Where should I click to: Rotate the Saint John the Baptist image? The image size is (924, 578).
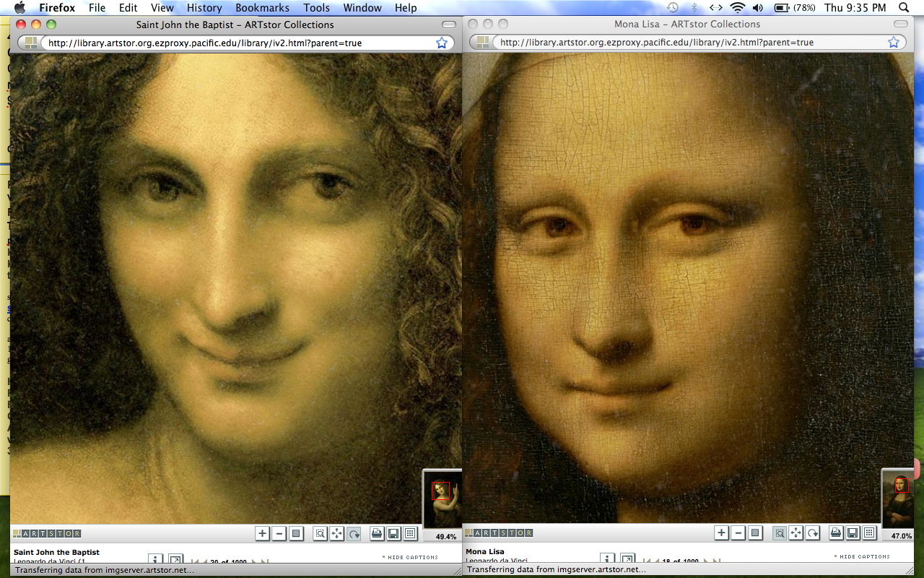tap(354, 533)
